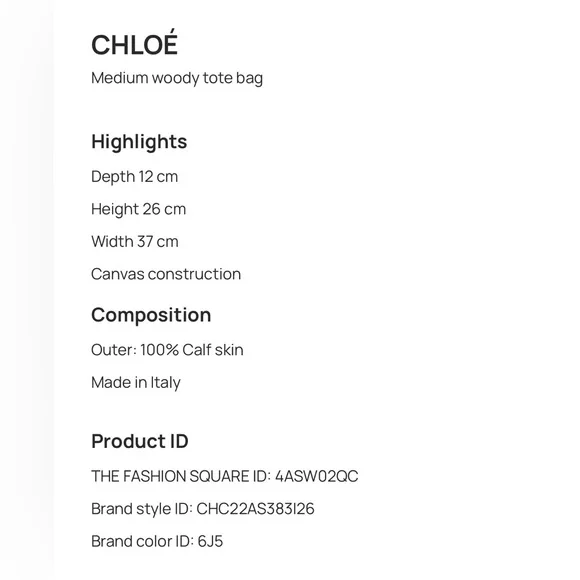580x580 pixels.
Task: Click the Width 37 cm line
Action: click(x=135, y=242)
